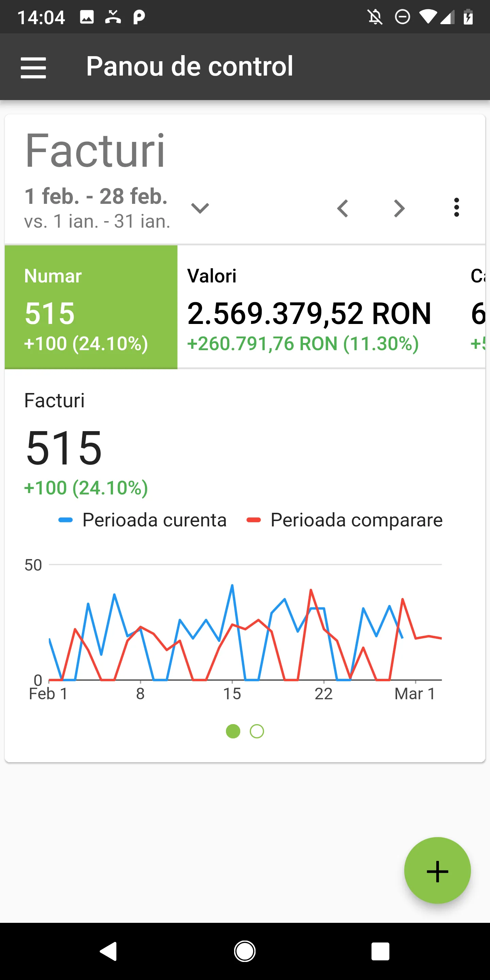
Task: Expand the date range dropdown chevron
Action: tap(200, 208)
